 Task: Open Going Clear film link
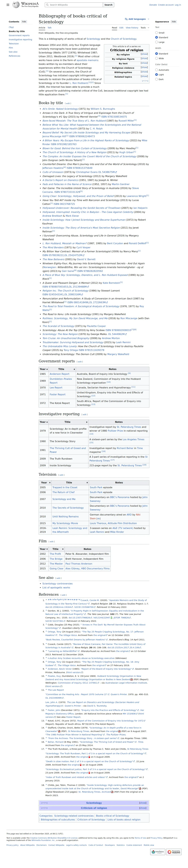point(57,568)
